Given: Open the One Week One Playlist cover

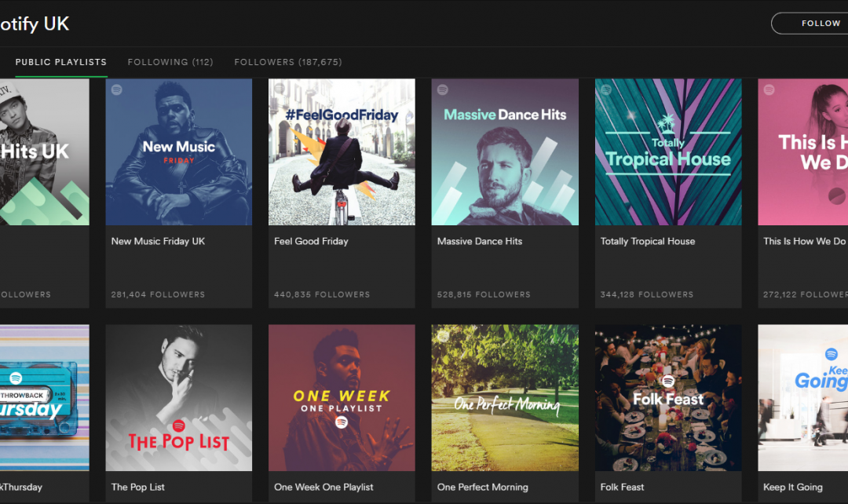Looking at the screenshot, I should tap(342, 397).
